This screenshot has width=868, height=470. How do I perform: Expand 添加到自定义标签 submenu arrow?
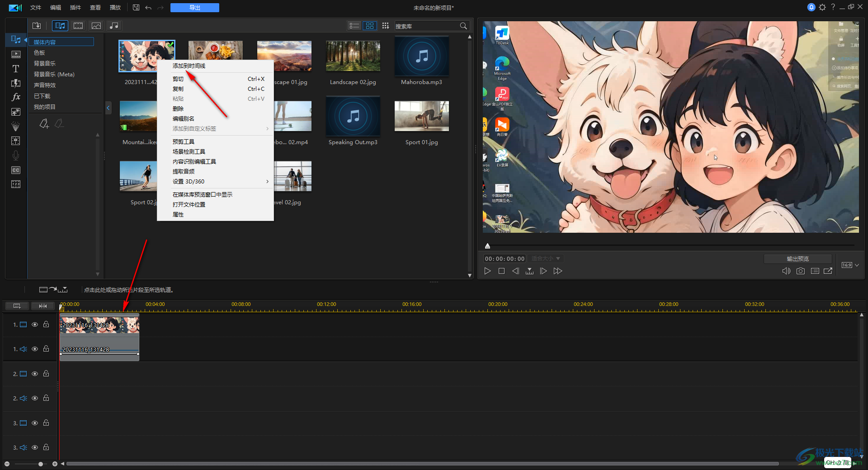pyautogui.click(x=267, y=129)
